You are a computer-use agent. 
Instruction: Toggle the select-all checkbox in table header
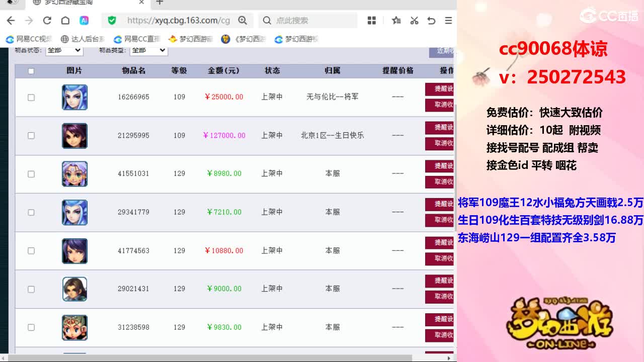31,71
